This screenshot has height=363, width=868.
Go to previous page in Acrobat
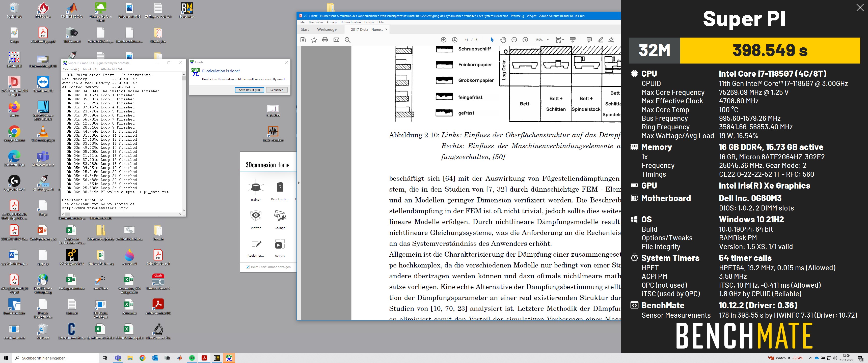click(443, 40)
